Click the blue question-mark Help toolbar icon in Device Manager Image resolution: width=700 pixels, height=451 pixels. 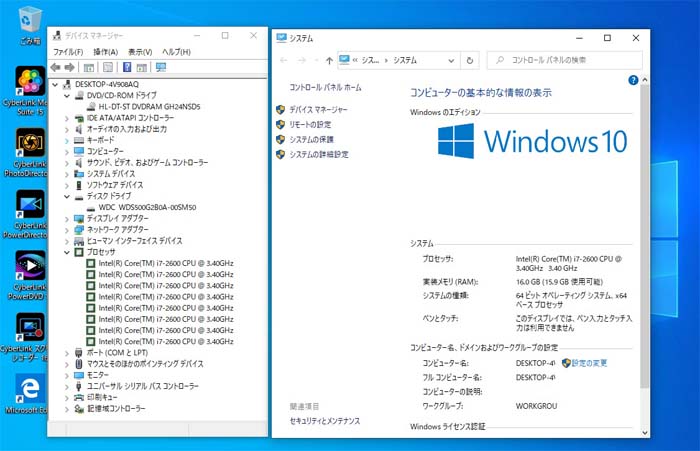pyautogui.click(x=127, y=67)
